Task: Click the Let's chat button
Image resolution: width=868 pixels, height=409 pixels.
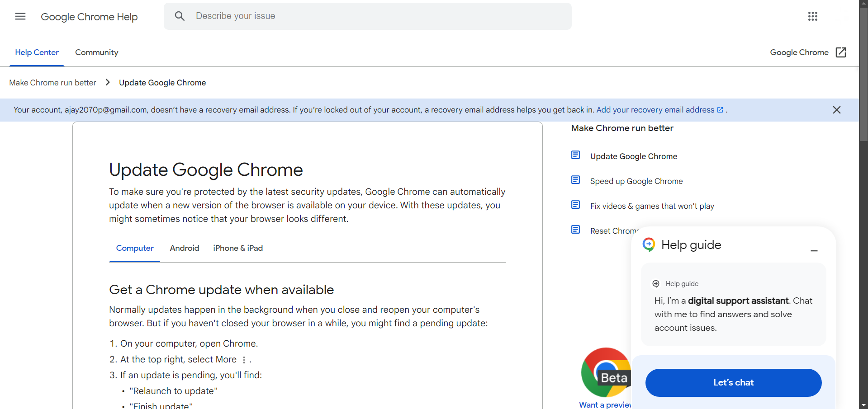Action: (x=733, y=383)
